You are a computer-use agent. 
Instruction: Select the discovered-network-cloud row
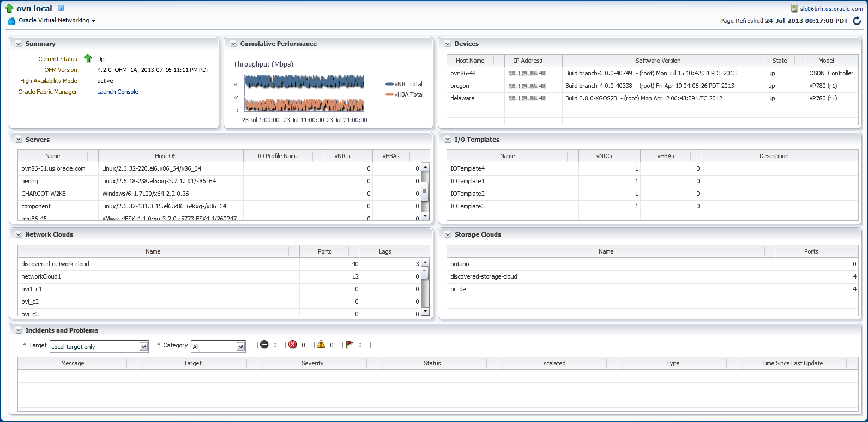pos(220,264)
